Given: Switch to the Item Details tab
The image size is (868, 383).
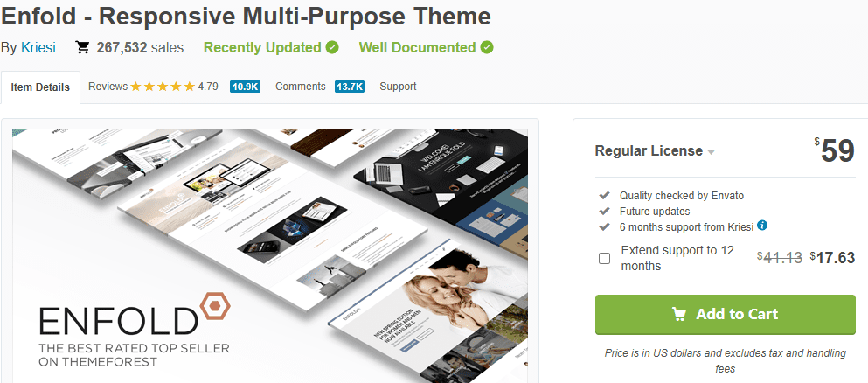Looking at the screenshot, I should [x=40, y=87].
